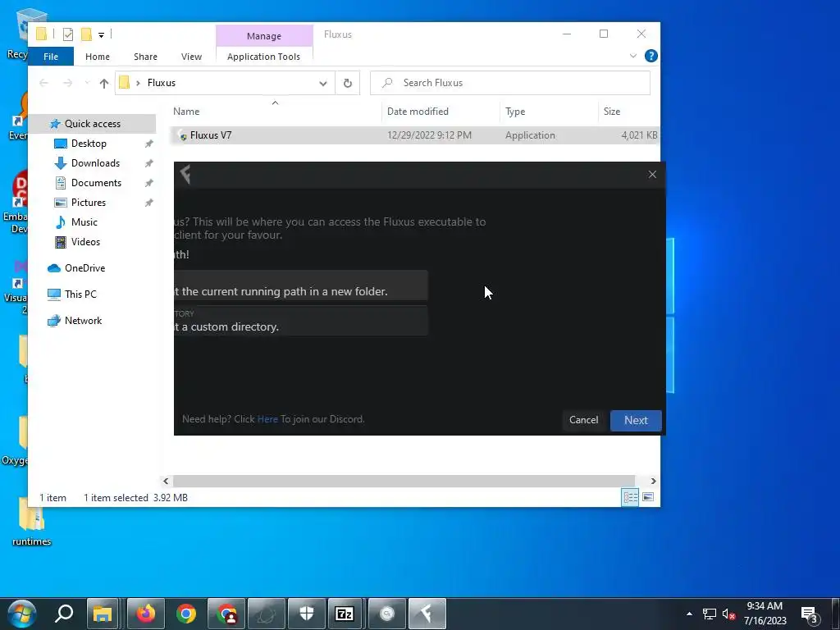
Task: Open the Start menu
Action: pos(21,614)
